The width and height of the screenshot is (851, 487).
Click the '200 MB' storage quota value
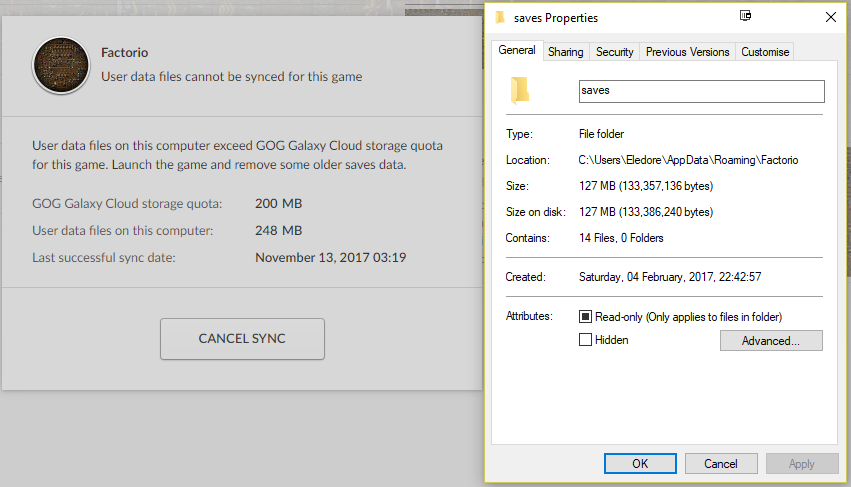278,204
